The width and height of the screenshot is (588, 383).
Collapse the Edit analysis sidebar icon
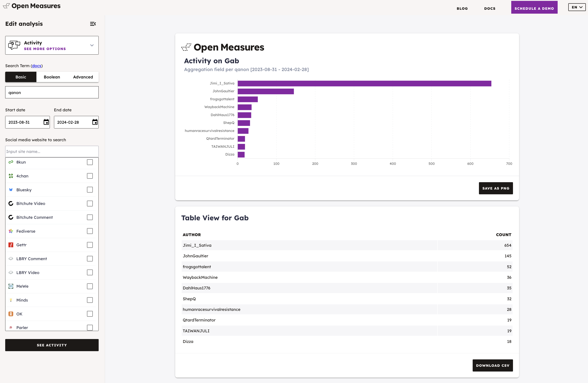coord(93,24)
